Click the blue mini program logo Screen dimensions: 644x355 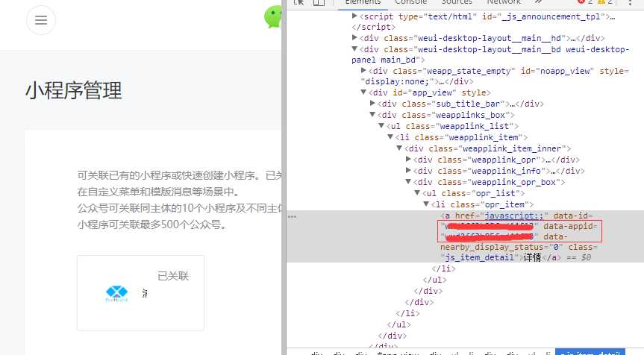(x=116, y=293)
